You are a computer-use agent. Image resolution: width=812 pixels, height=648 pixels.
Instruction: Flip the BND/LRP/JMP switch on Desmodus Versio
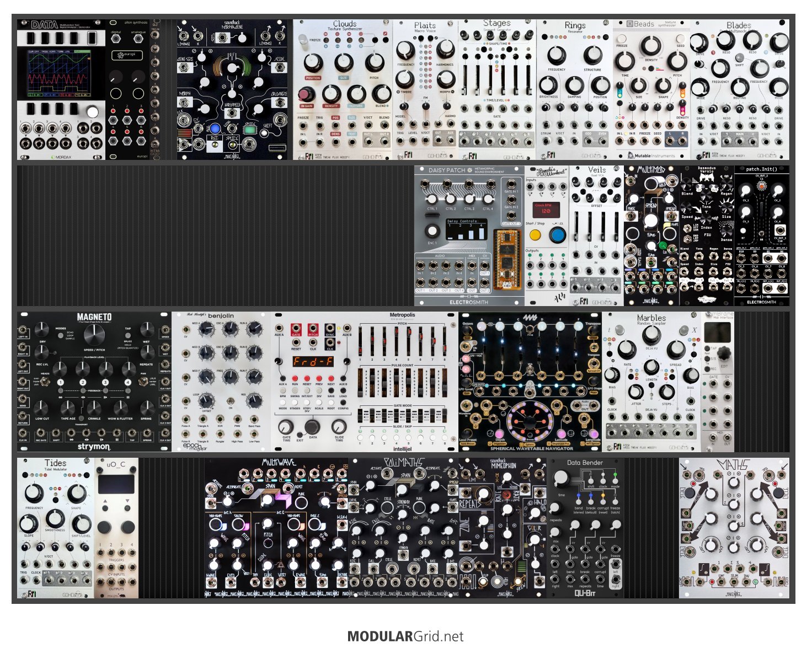(x=687, y=238)
